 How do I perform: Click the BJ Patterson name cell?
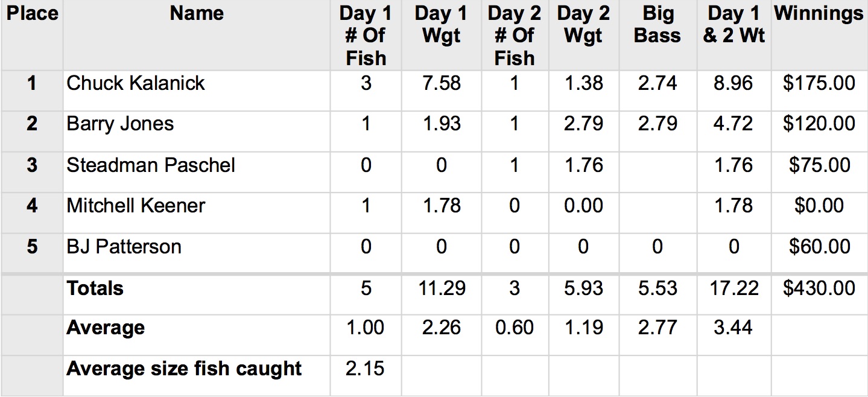point(124,247)
